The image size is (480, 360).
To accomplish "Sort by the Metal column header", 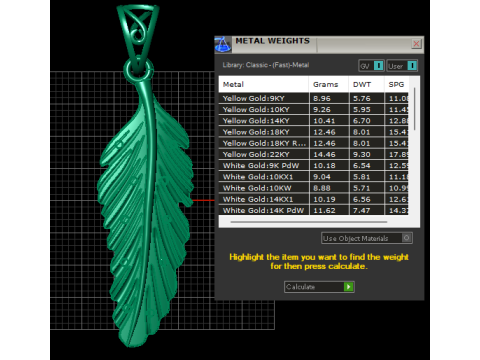I will [264, 84].
